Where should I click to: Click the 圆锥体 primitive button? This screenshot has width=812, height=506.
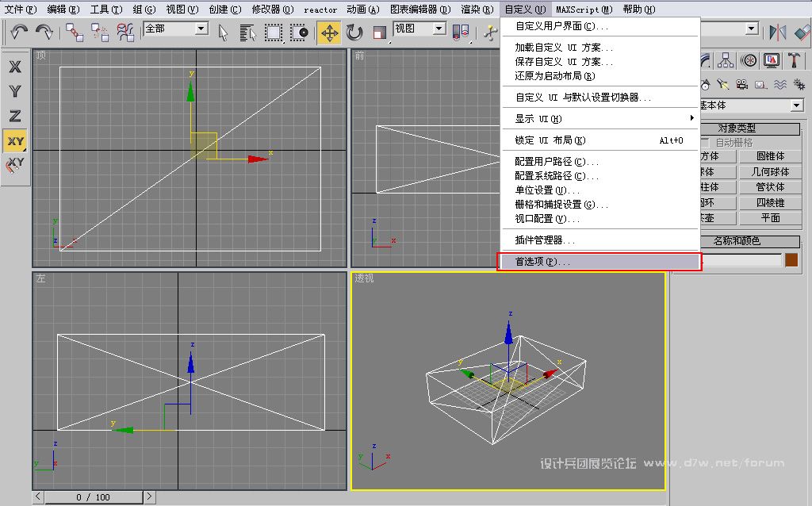771,156
